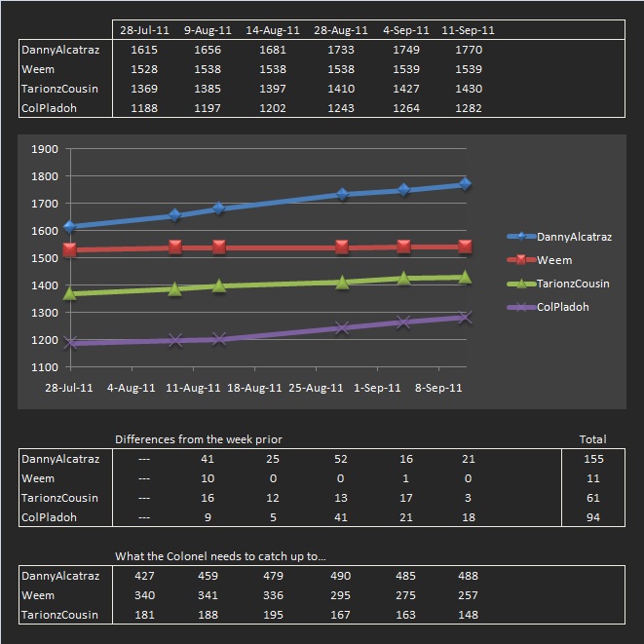
Task: Click the cell with value 1770
Action: [x=469, y=50]
